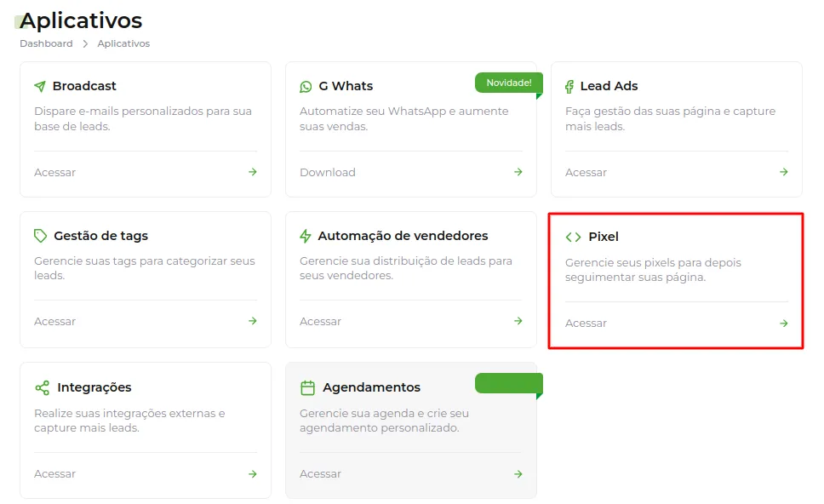Image resolution: width=824 pixels, height=504 pixels.
Task: Click the arrow in the Lead Ads card
Action: pos(783,172)
